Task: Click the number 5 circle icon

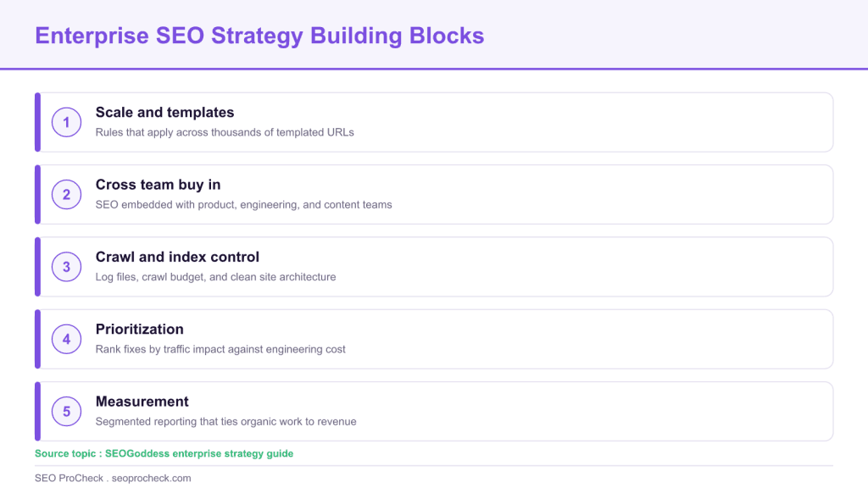Action: coord(66,412)
